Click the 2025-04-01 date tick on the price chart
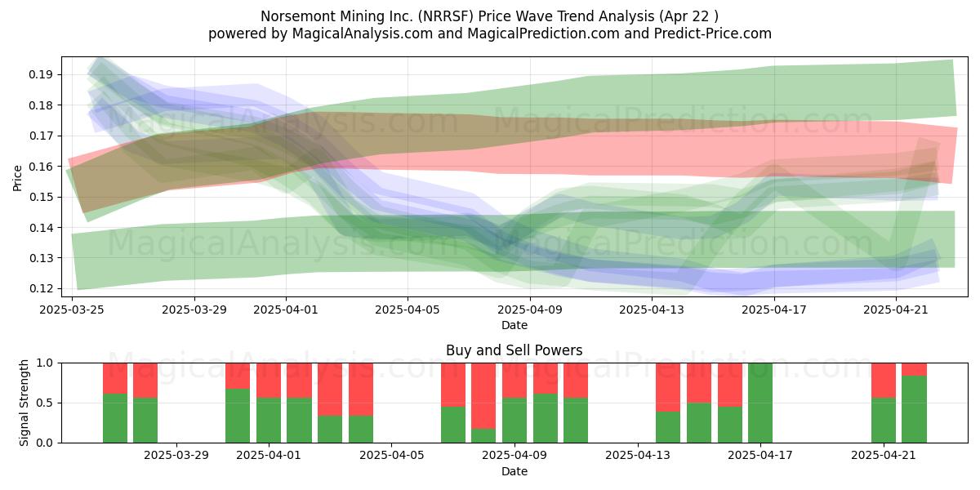Viewport: 980px width, 490px height. click(286, 310)
